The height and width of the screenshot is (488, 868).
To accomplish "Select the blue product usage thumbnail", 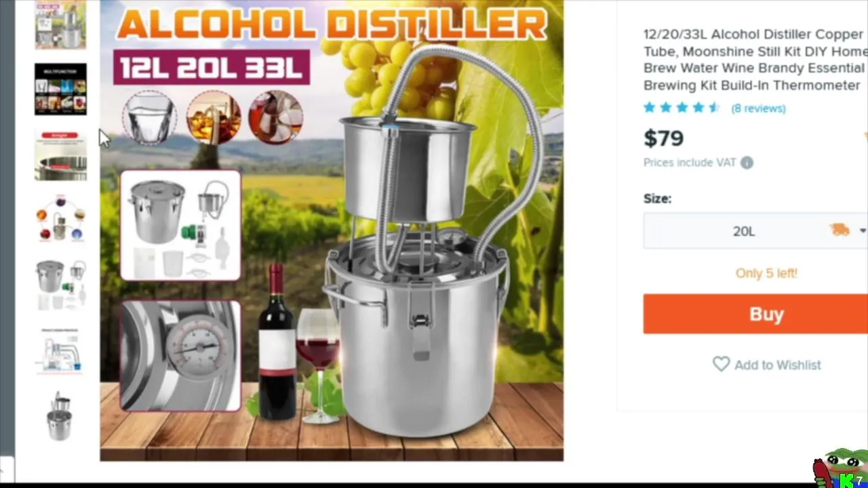I will (60, 350).
